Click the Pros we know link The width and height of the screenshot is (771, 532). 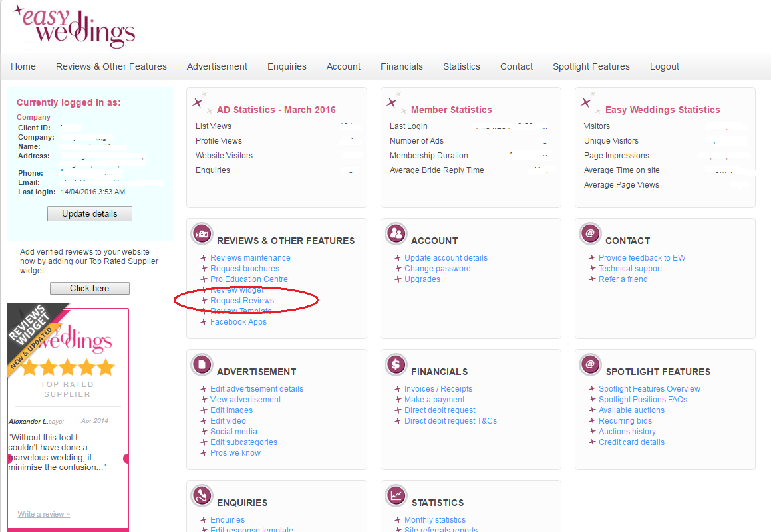(x=235, y=453)
